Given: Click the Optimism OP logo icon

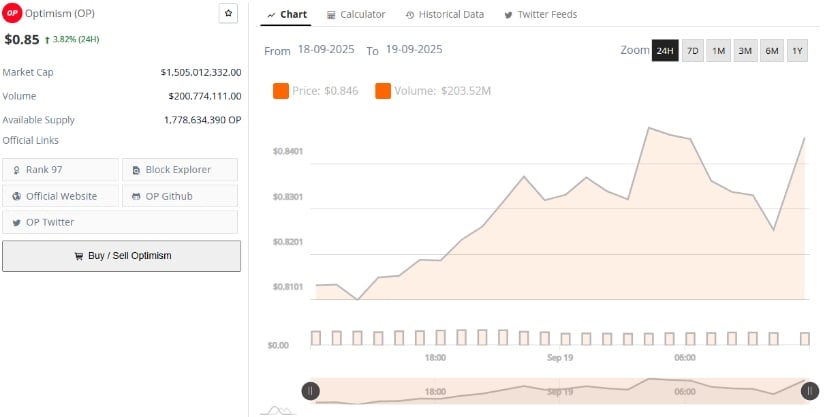Looking at the screenshot, I should (13, 14).
